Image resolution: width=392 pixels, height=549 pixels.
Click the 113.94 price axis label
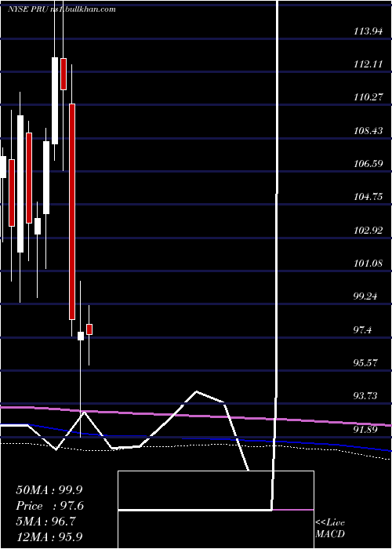coord(368,31)
